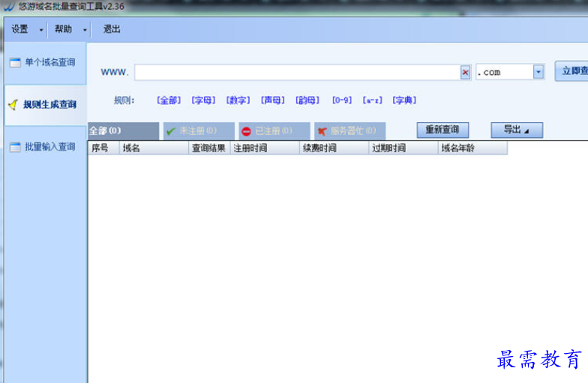The height and width of the screenshot is (383, 588).
Task: Show the 已注册 (0) results filter
Action: click(274, 131)
